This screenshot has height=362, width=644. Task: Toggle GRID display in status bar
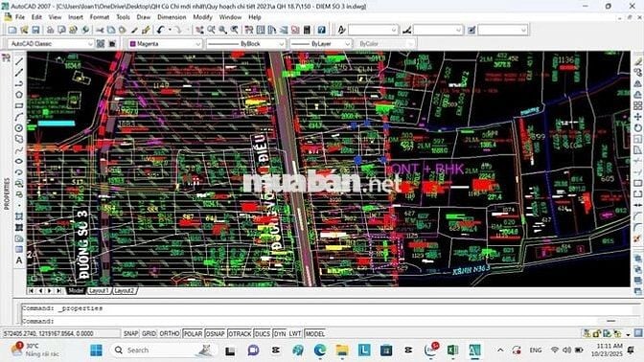coord(149,333)
